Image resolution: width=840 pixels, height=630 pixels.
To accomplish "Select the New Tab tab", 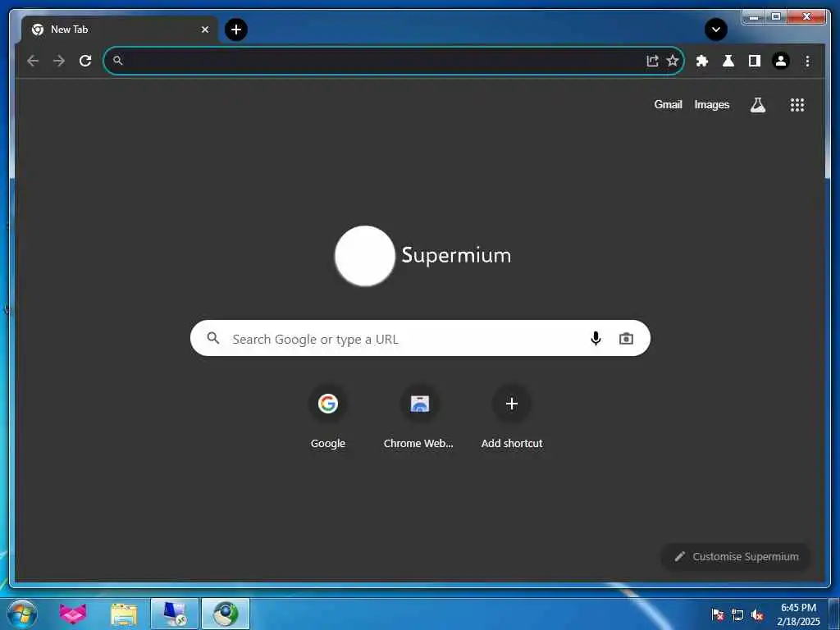I will click(121, 30).
